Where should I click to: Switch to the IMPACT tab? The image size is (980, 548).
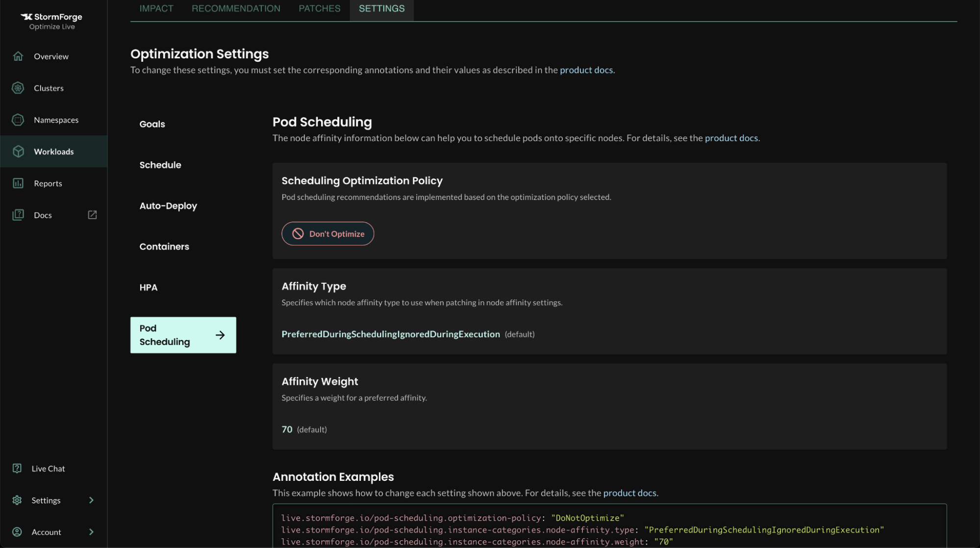click(x=156, y=8)
